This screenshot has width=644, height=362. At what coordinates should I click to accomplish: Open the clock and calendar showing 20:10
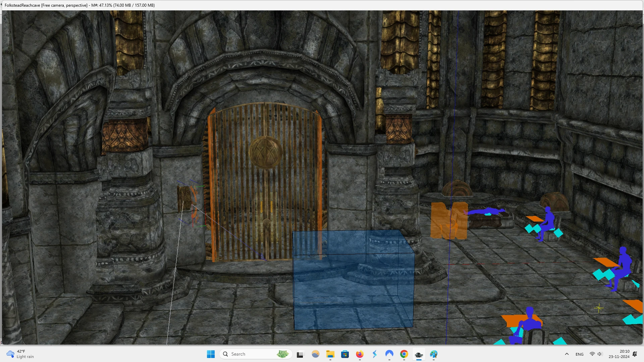point(619,354)
